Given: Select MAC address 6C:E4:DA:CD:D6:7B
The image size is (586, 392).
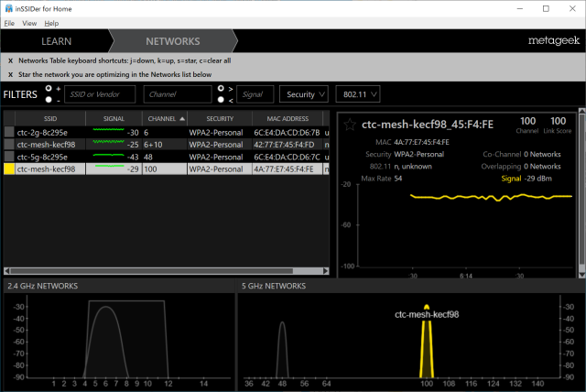Looking at the screenshot, I should 287,132.
